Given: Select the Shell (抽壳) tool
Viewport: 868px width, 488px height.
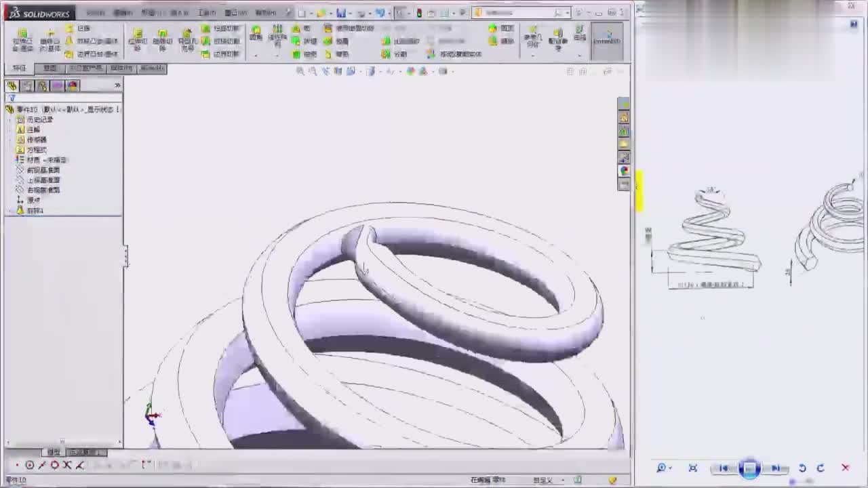Looking at the screenshot, I should 303,54.
